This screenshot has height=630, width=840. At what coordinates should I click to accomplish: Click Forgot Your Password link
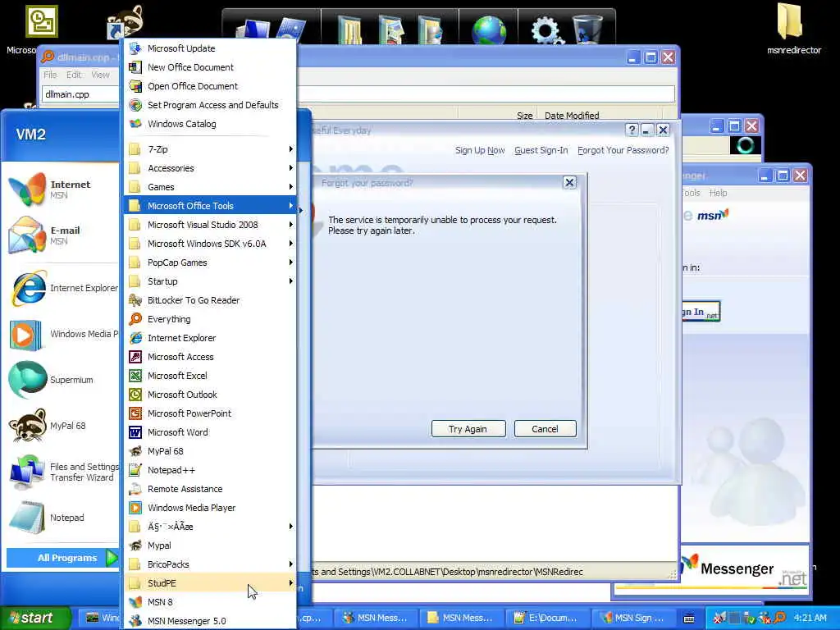point(623,151)
